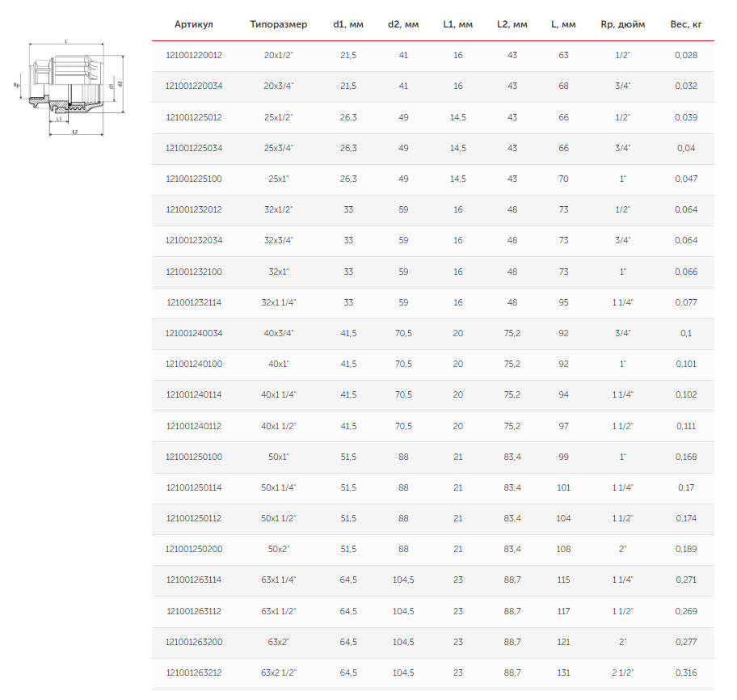Select article number 121001232034
This screenshot has width=737, height=700.
(x=194, y=240)
